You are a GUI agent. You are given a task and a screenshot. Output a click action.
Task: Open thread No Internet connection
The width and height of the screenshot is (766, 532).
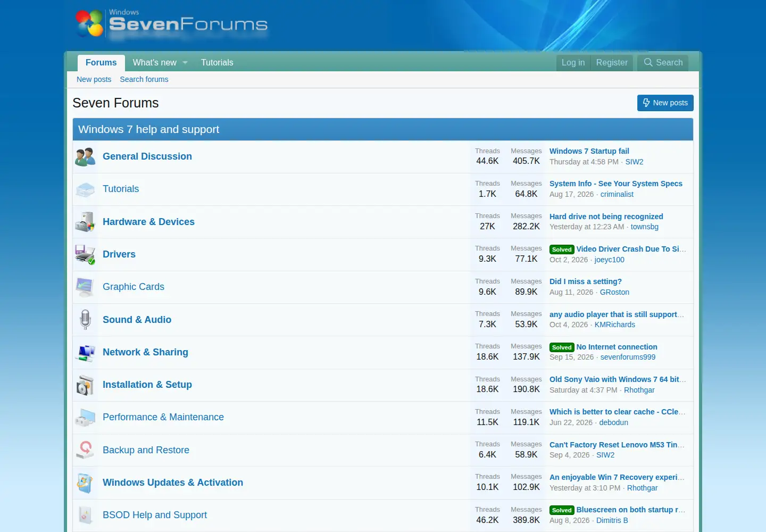pos(617,347)
